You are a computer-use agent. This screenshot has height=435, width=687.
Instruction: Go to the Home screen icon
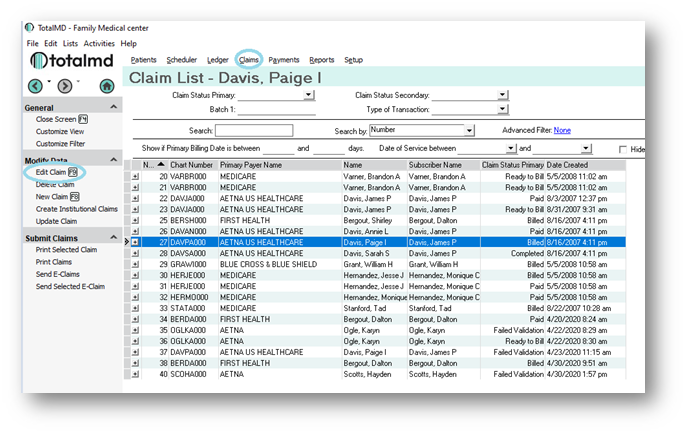(107, 86)
